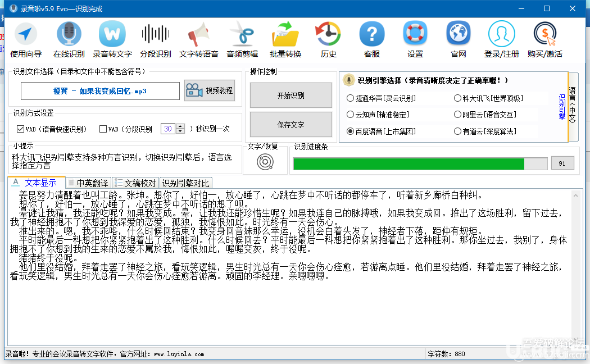Launch the 音频剪辑 scissors tool
Image resolution: width=590 pixels, height=364 pixels.
tap(242, 39)
